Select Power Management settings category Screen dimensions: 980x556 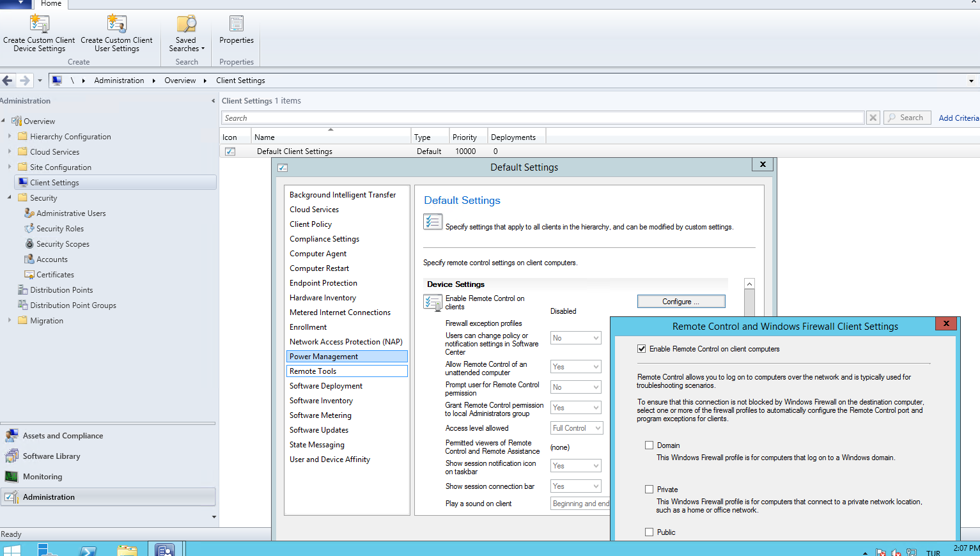[347, 357]
